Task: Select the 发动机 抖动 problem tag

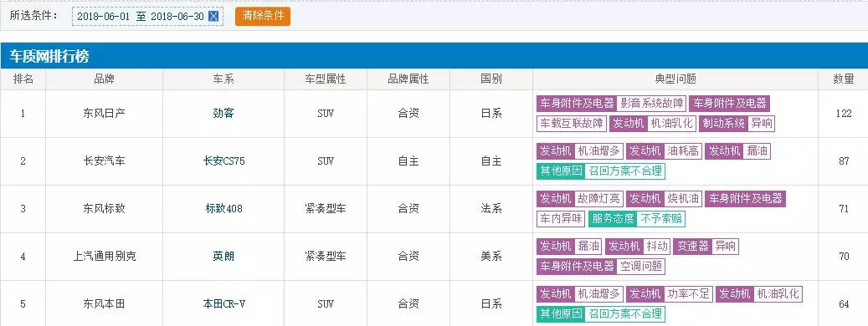Action: click(638, 246)
